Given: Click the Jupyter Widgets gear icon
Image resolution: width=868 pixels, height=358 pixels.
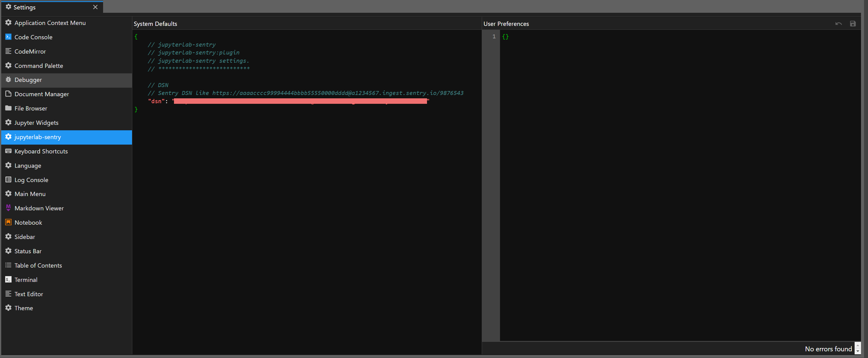Looking at the screenshot, I should pyautogui.click(x=9, y=122).
